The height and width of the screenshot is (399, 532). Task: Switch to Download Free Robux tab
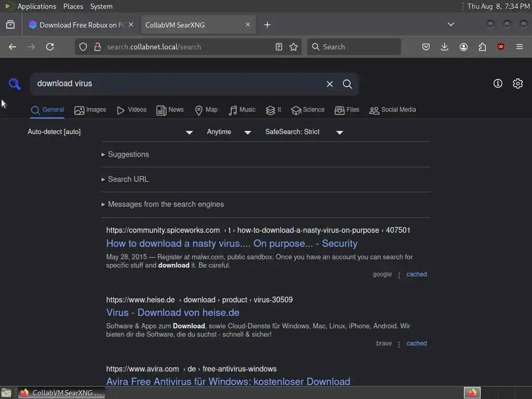(81, 25)
